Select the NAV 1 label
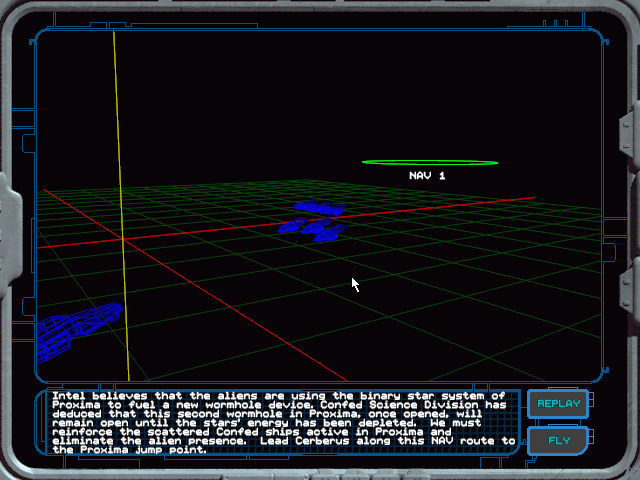Viewport: 640px width, 480px height. point(427,176)
